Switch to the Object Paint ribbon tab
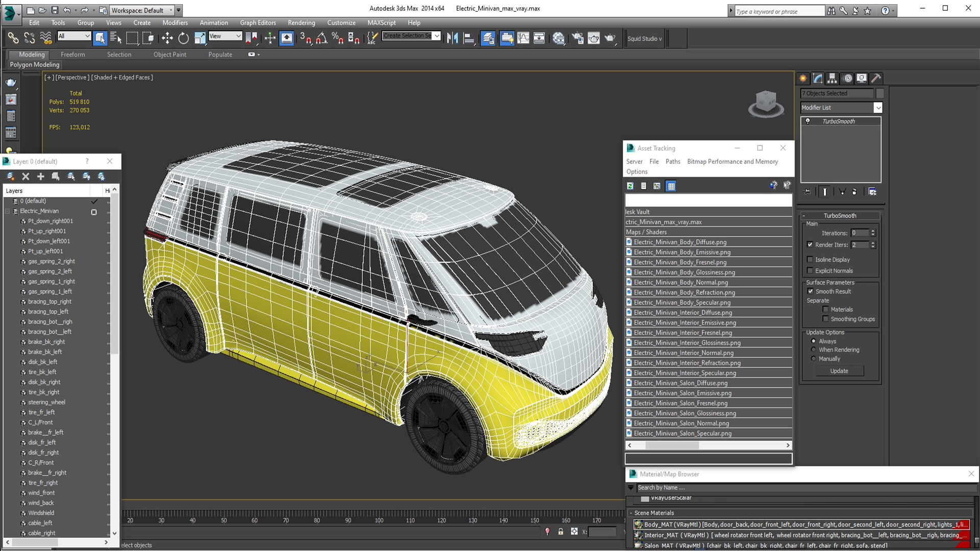The width and height of the screenshot is (980, 551). [x=170, y=55]
